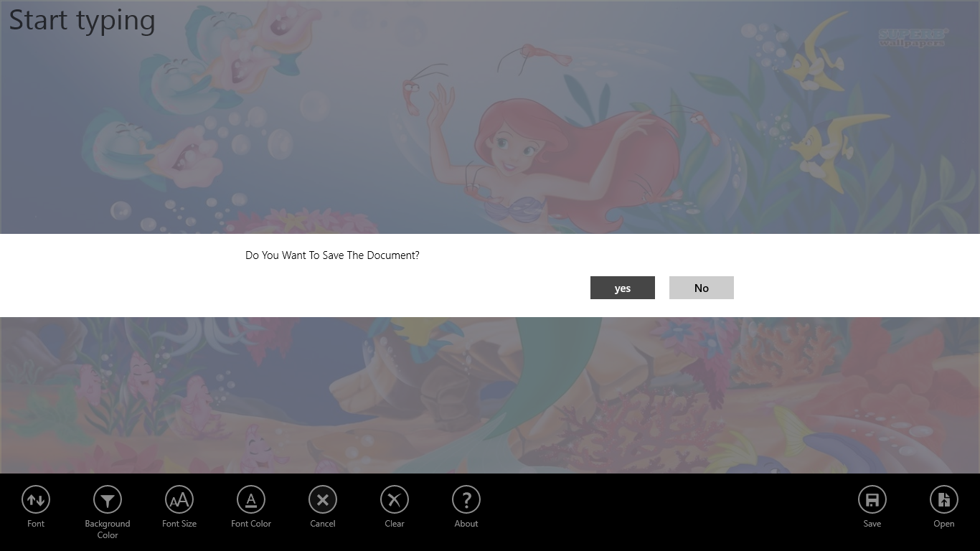Hit the Cancel icon in the app bar
Screen dimensions: 980x551
tap(323, 500)
